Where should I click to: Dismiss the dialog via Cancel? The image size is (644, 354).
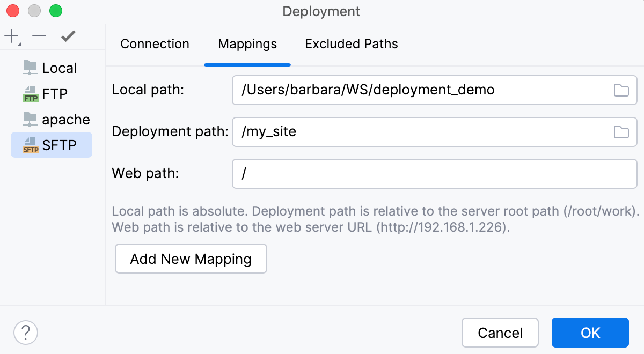pos(500,333)
